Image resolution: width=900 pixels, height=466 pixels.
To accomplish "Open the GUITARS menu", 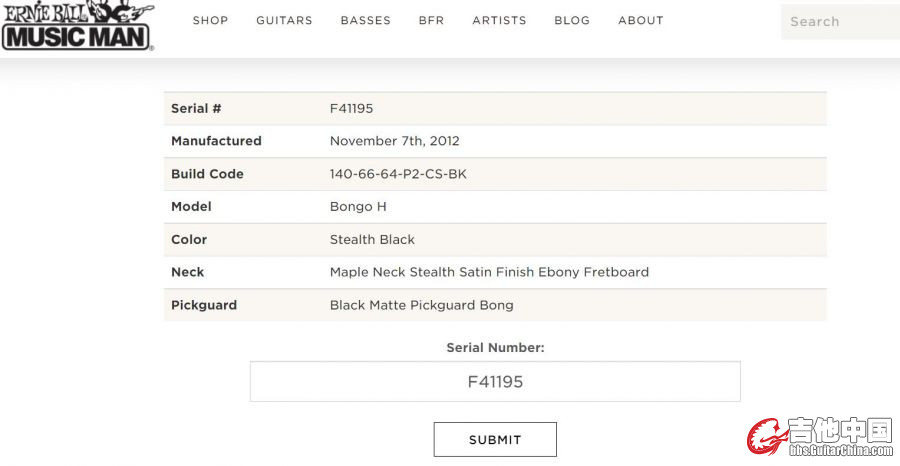I will click(x=284, y=20).
